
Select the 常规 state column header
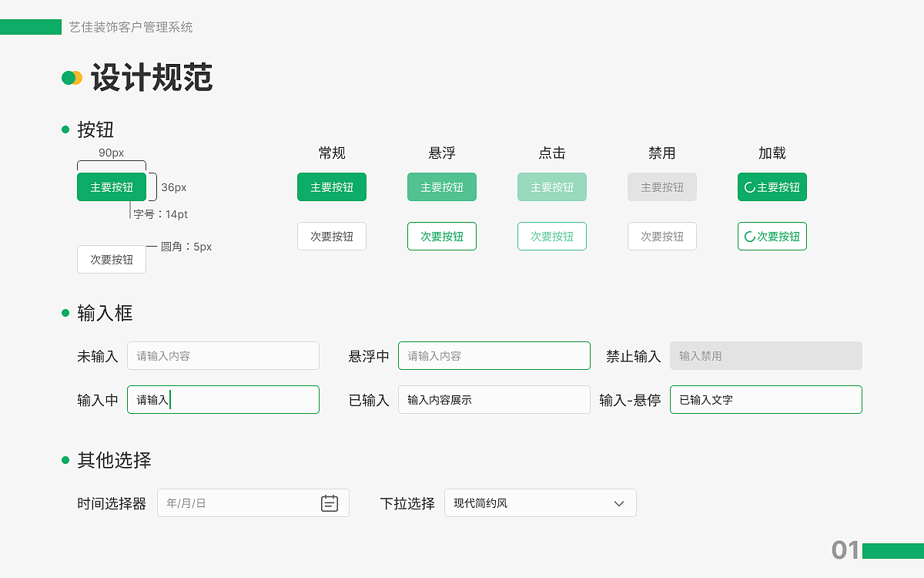(331, 153)
